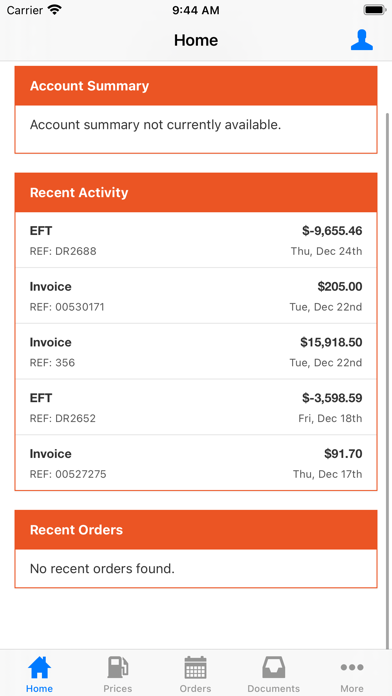Select the EFT entry REF: DR2688

[x=196, y=240]
